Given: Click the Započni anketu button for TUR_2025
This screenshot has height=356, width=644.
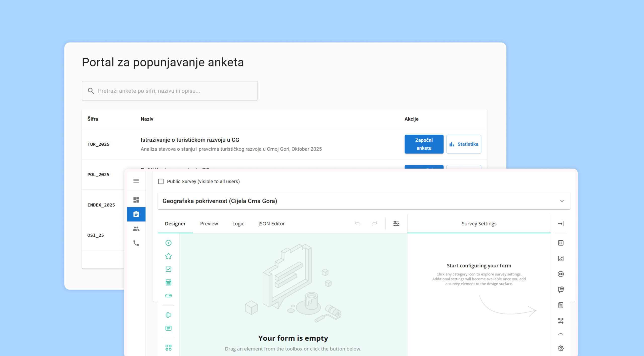Looking at the screenshot, I should [424, 144].
